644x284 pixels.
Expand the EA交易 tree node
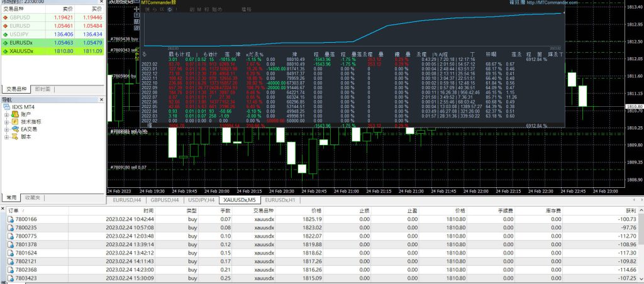(x=6, y=131)
